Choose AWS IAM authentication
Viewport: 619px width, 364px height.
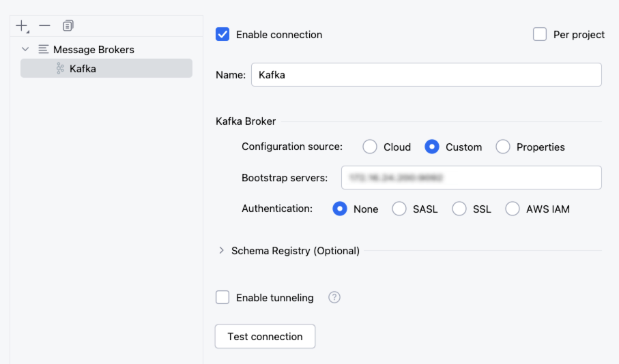tap(513, 209)
